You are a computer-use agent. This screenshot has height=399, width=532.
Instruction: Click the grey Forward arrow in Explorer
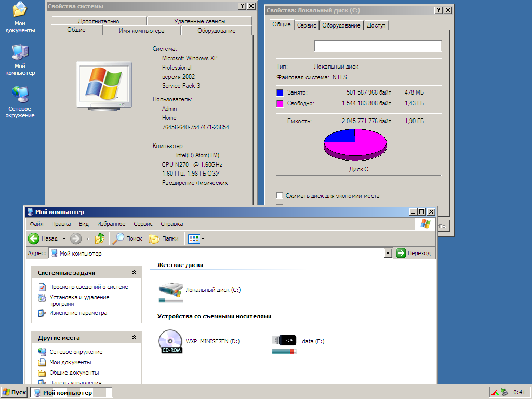pyautogui.click(x=76, y=238)
